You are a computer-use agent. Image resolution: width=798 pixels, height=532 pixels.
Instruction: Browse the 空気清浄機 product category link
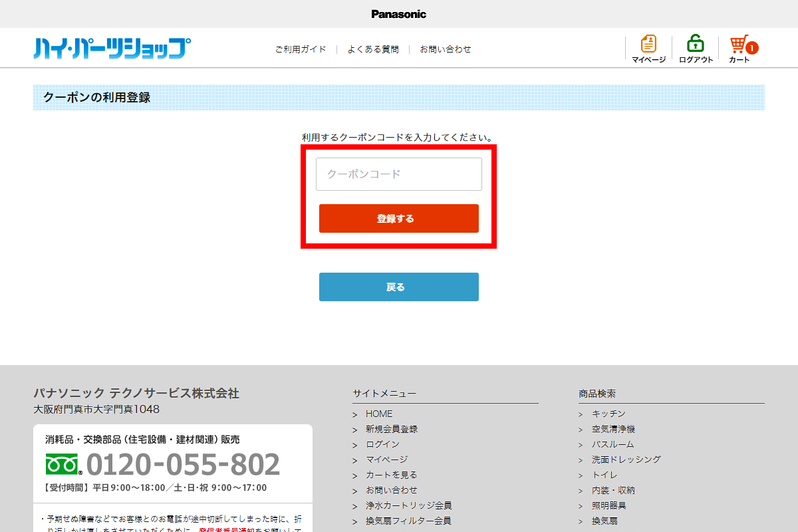tap(613, 429)
